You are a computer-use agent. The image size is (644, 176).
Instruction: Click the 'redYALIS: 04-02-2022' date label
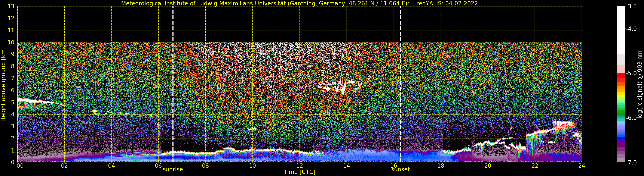[447, 3]
